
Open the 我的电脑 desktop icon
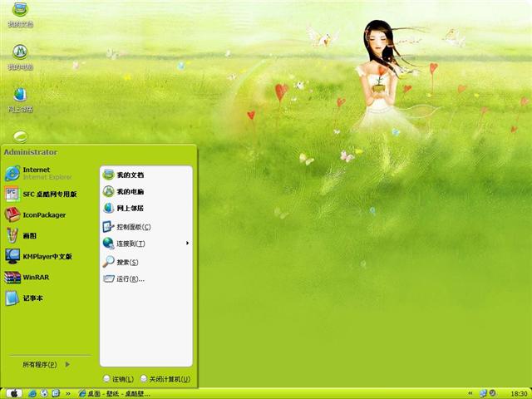[20, 57]
